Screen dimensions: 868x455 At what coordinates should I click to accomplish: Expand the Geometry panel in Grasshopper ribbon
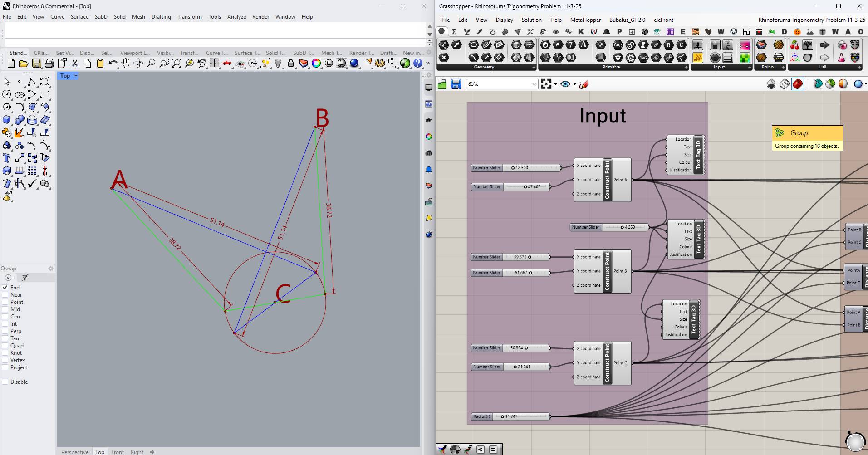534,67
